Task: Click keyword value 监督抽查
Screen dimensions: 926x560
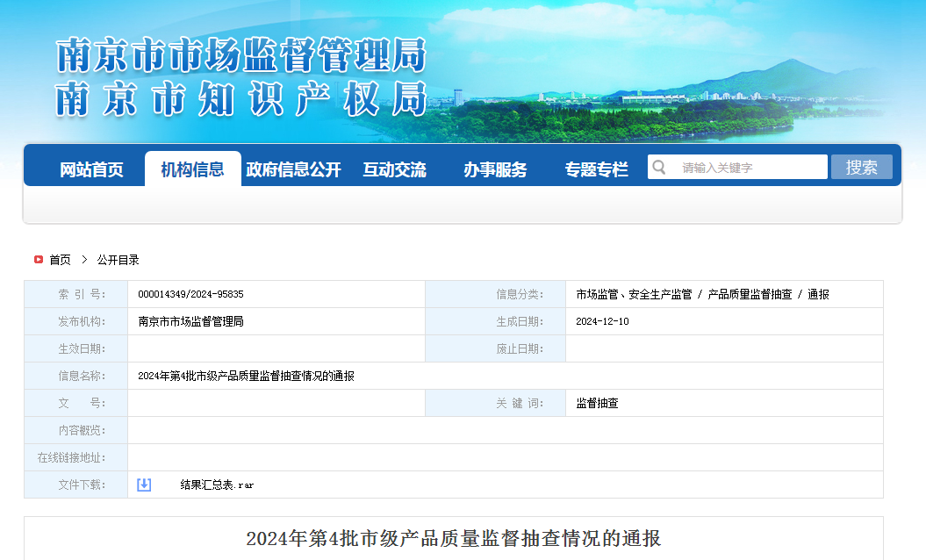Action: 597,403
